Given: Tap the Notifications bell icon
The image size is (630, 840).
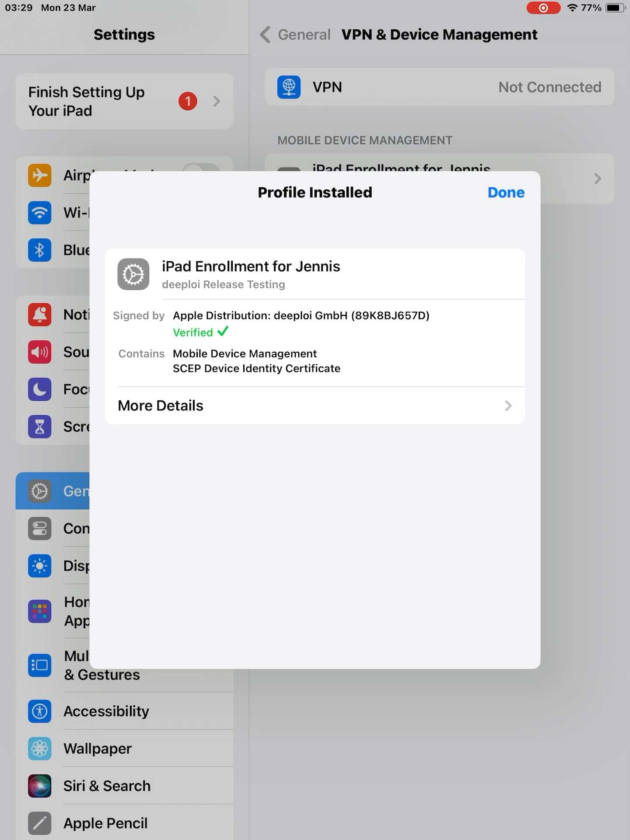Looking at the screenshot, I should [40, 315].
